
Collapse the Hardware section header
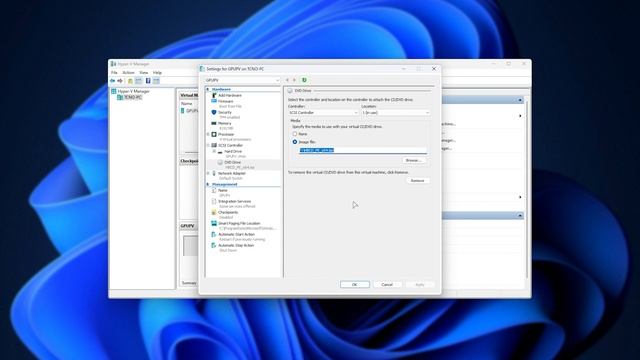[208, 89]
